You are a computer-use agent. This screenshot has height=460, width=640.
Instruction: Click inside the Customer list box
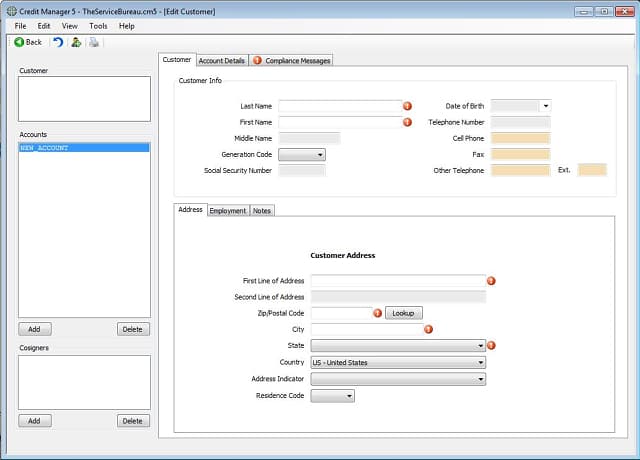(84, 99)
